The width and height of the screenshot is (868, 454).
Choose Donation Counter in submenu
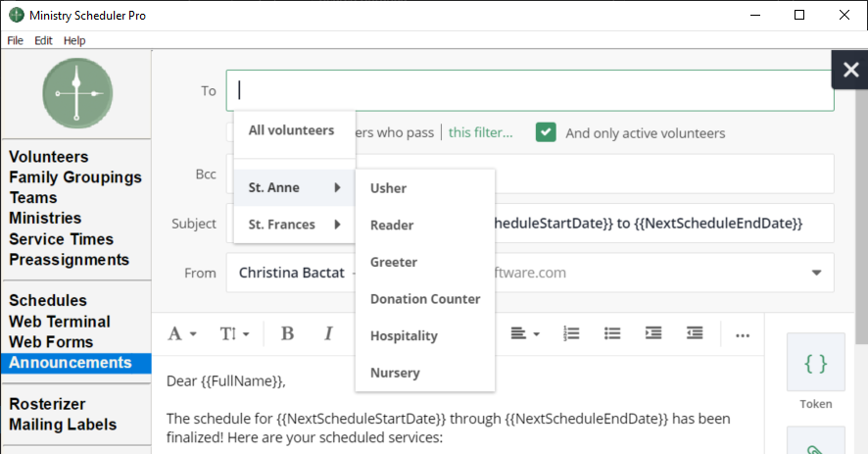(425, 299)
